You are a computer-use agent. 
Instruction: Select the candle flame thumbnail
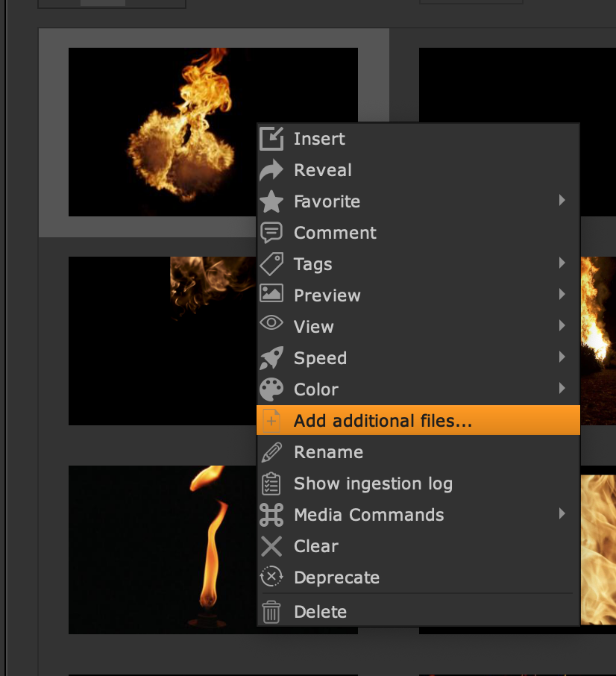pyautogui.click(x=160, y=549)
